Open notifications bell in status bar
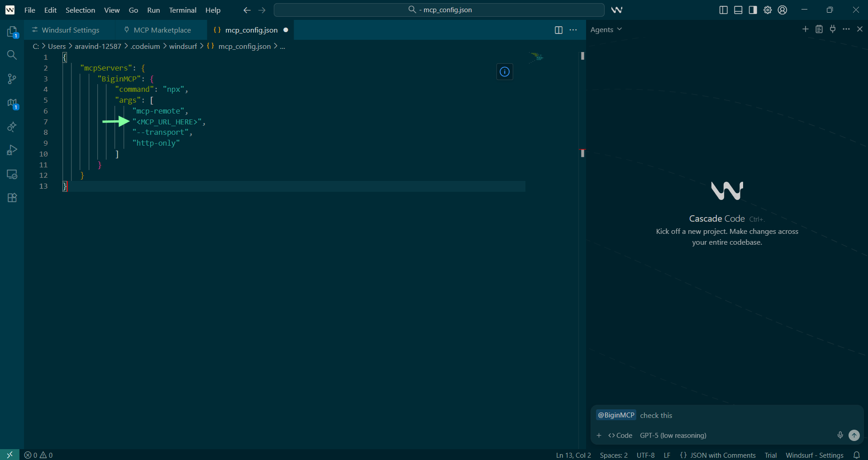The image size is (868, 460). (856, 455)
